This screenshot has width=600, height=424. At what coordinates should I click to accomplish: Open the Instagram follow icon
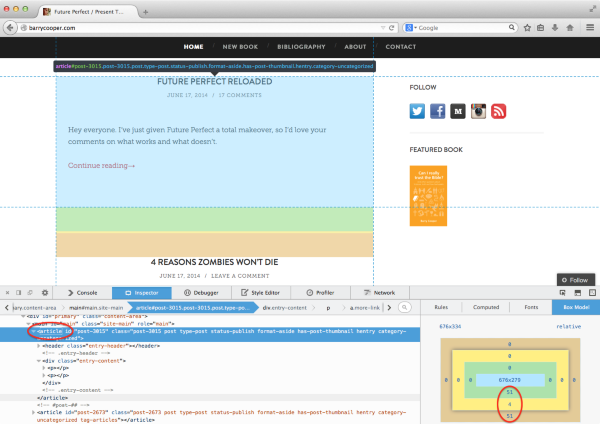[478, 111]
